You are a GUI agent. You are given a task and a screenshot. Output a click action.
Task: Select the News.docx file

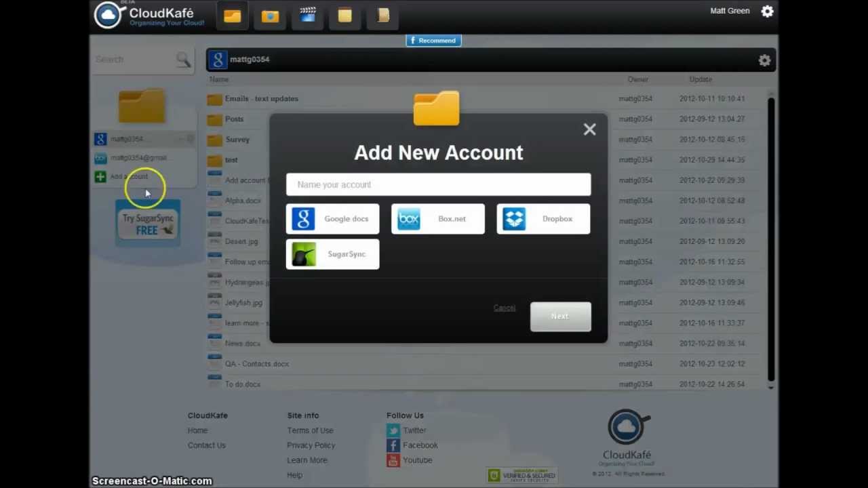pyautogui.click(x=243, y=344)
